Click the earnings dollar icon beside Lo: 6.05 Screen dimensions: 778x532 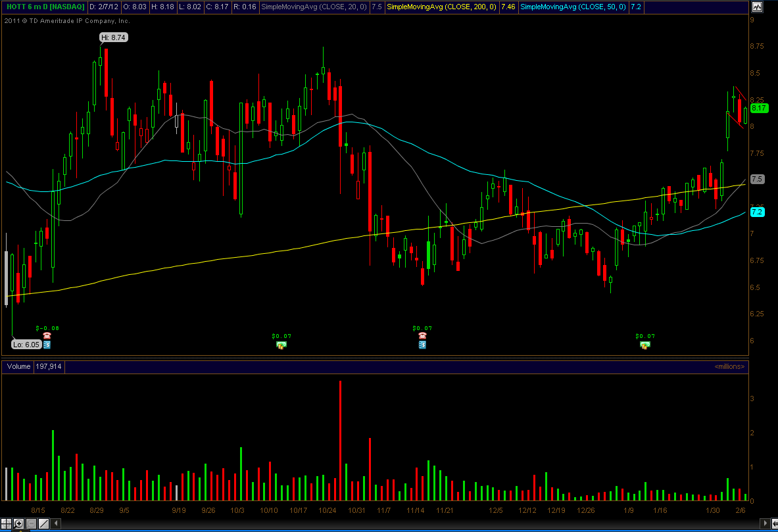pos(47,345)
